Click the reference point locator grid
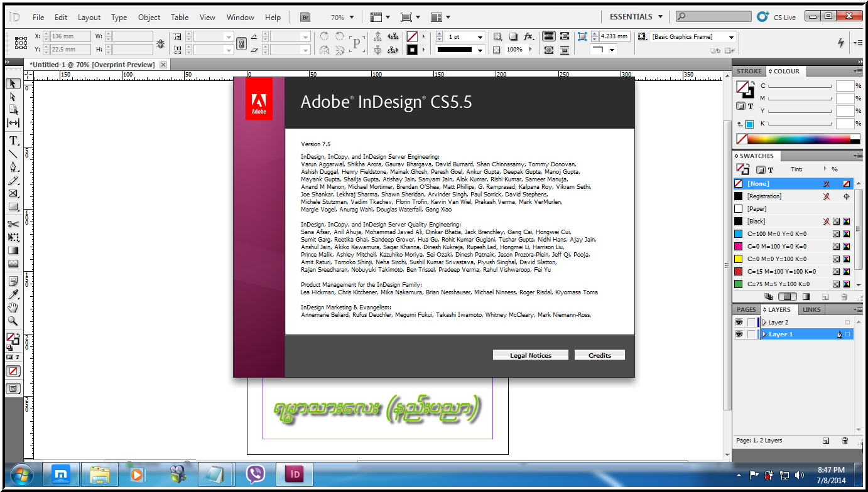This screenshot has width=868, height=492. pos(21,43)
